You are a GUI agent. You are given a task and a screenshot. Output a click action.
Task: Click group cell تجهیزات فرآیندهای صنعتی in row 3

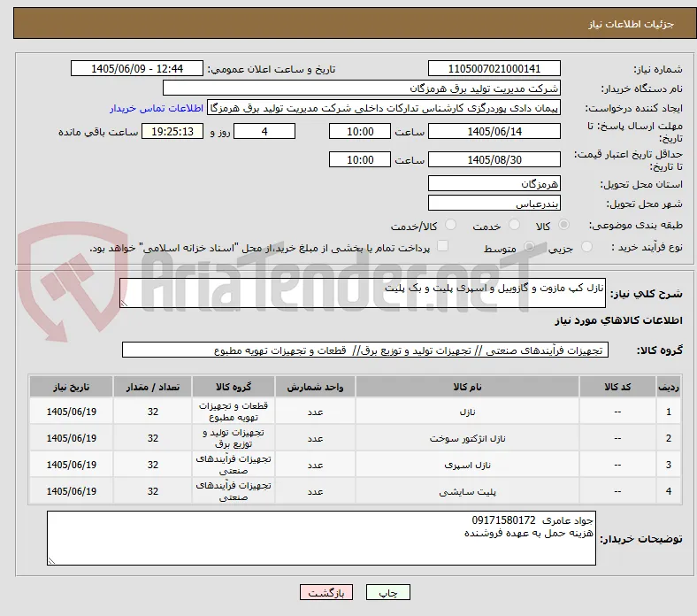pyautogui.click(x=234, y=465)
